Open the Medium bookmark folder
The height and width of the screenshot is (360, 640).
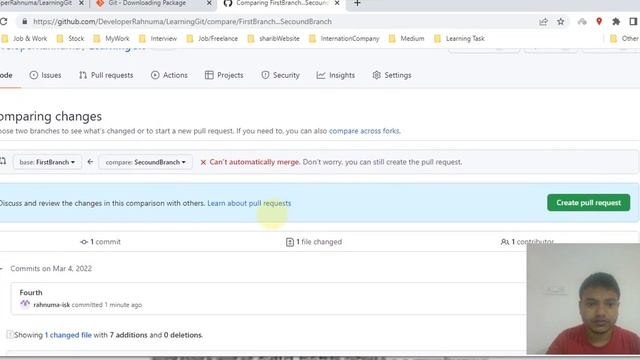point(407,39)
